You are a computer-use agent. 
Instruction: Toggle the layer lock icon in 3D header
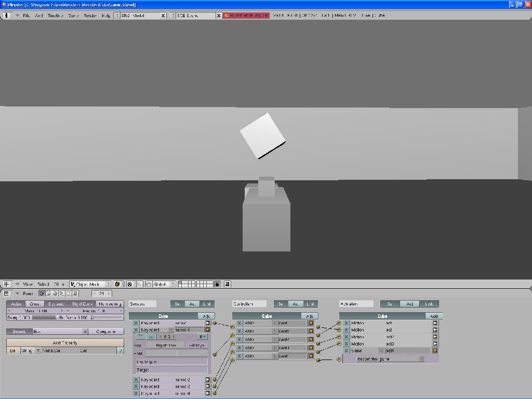pos(217,284)
